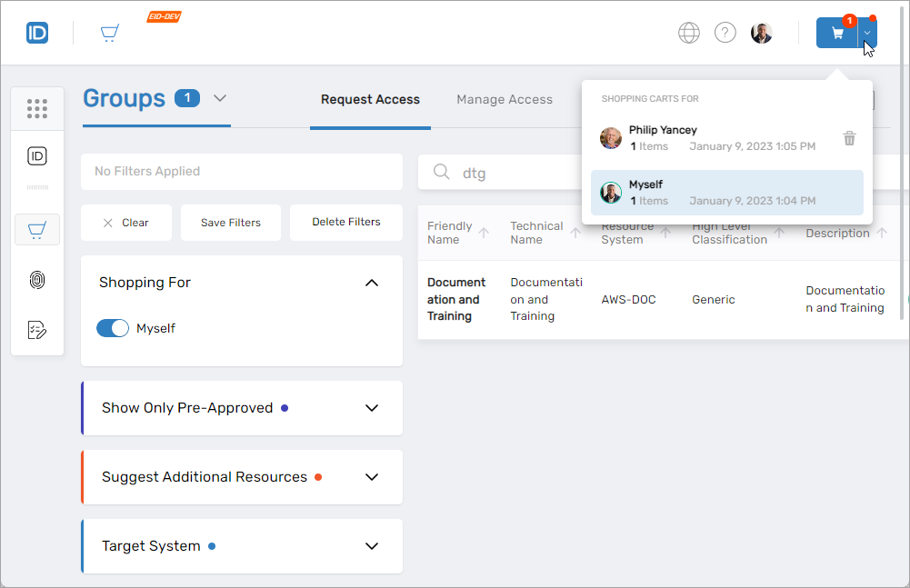Viewport: 910px width, 588px height.
Task: Click the search field containing dtg
Action: pos(509,173)
